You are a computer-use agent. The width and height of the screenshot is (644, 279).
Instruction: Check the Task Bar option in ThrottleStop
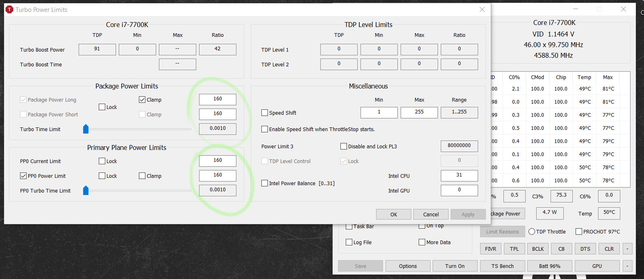(x=349, y=227)
